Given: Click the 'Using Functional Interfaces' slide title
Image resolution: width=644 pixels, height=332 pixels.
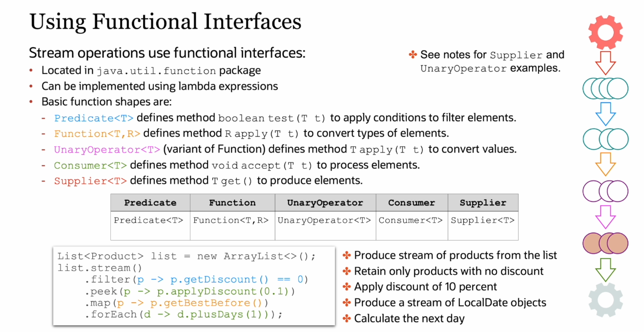Looking at the screenshot, I should coord(166,22).
